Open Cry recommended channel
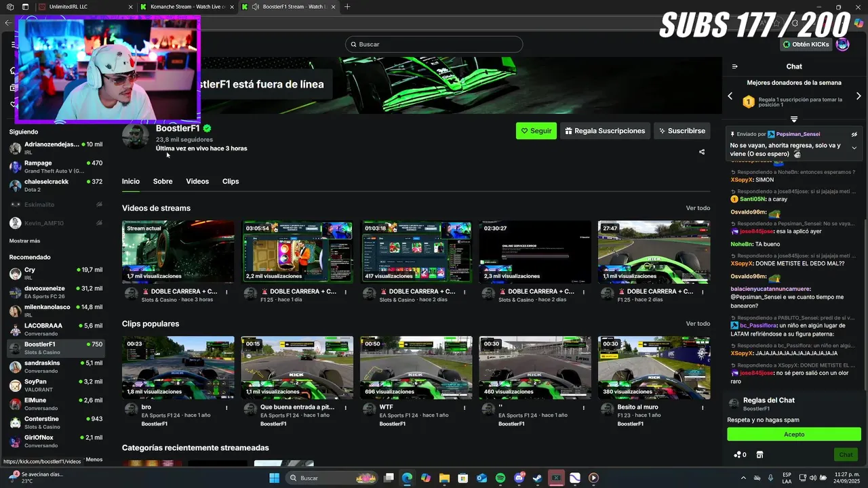This screenshot has height=488, width=868. coord(56,273)
